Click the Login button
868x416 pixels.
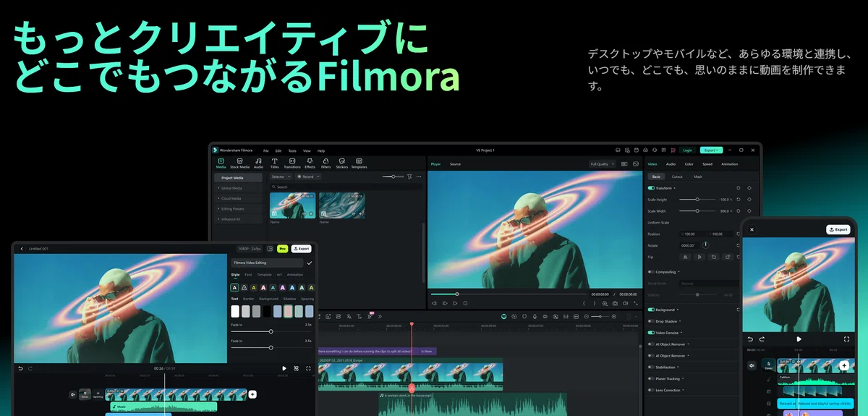click(687, 150)
